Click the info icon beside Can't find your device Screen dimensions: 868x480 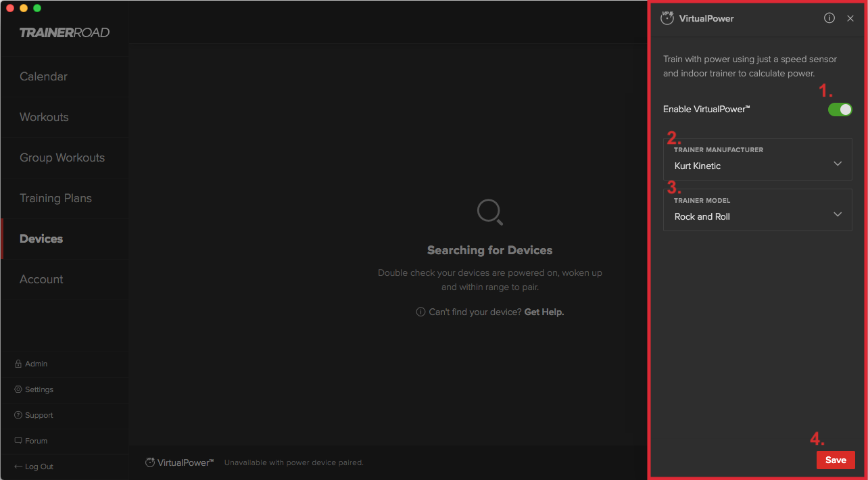coord(420,312)
